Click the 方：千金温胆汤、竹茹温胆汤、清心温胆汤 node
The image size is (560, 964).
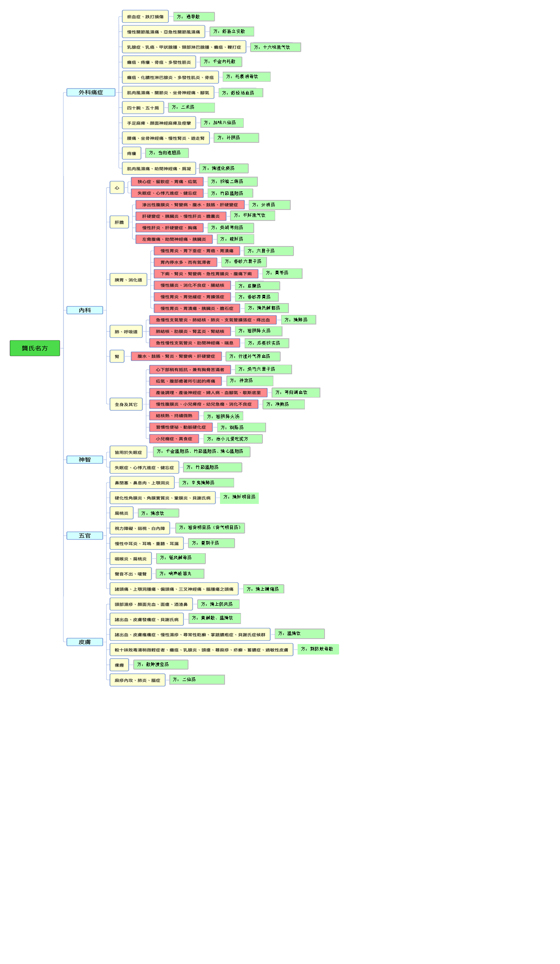tap(202, 451)
